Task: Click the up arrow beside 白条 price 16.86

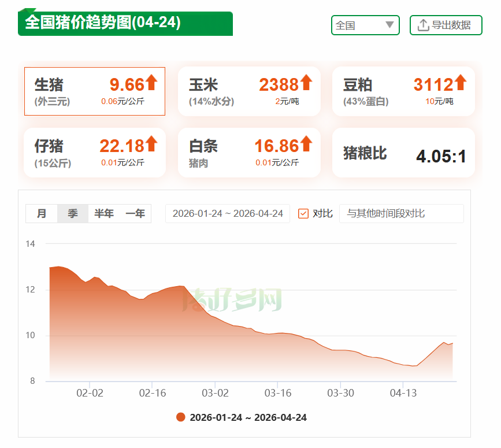Action: (306, 143)
